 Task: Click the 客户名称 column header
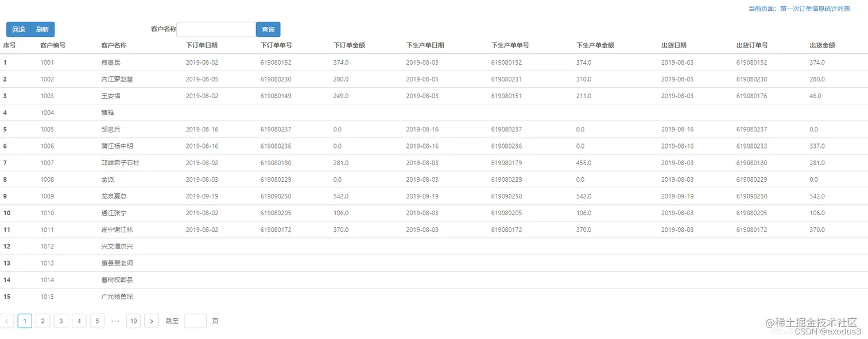coord(114,45)
